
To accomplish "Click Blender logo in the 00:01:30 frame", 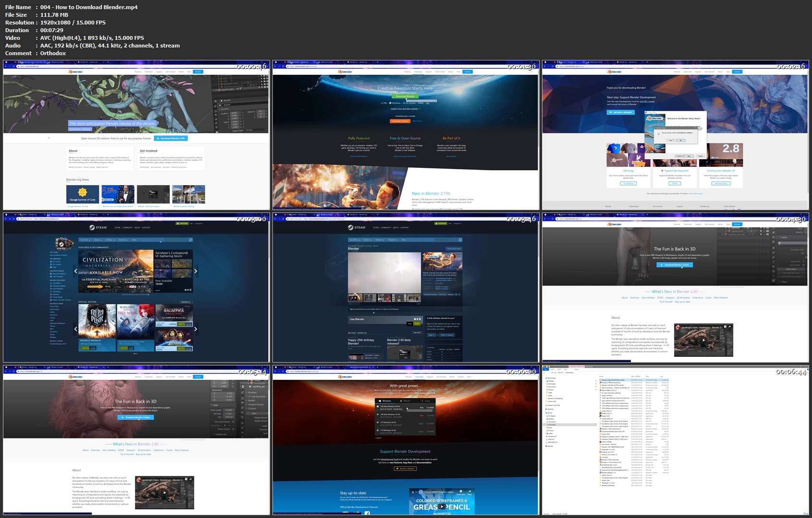I will pos(345,71).
